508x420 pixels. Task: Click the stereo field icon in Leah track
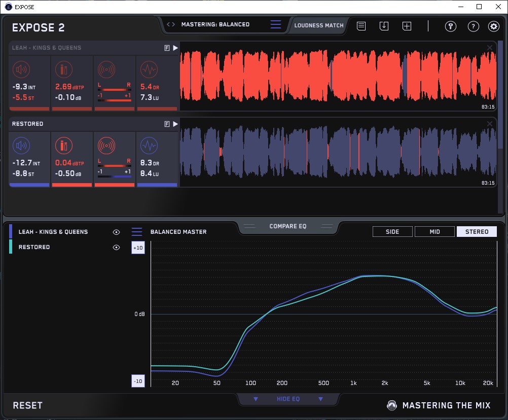pyautogui.click(x=106, y=69)
